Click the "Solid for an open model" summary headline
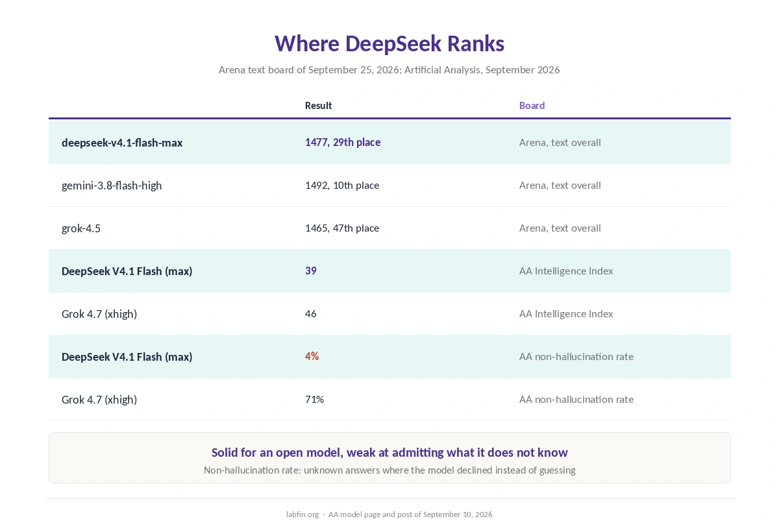The image size is (779, 532). coord(389,452)
